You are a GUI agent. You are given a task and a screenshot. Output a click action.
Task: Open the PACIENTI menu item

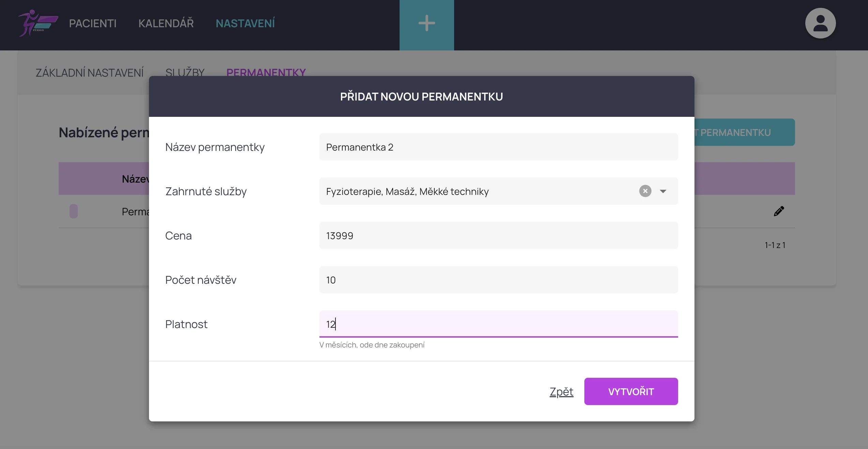click(93, 23)
